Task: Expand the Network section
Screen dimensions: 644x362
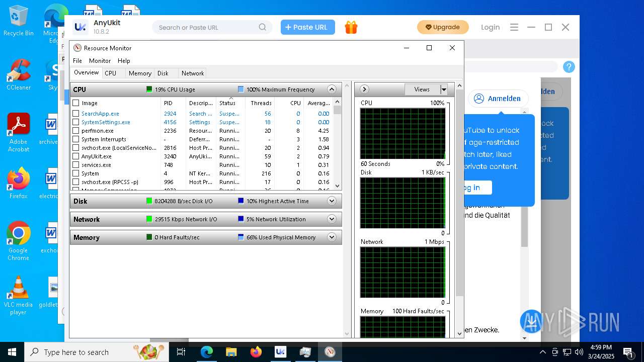Action: point(332,219)
